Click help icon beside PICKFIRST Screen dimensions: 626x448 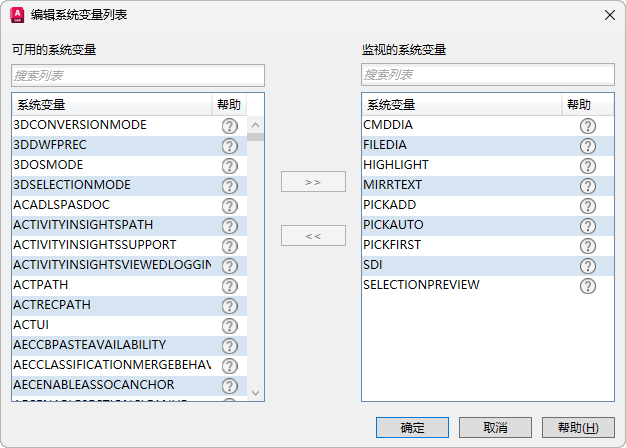click(588, 246)
